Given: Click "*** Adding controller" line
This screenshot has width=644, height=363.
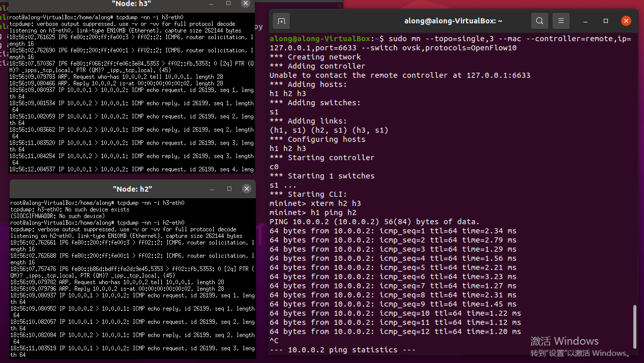Looking at the screenshot, I should [x=317, y=66].
